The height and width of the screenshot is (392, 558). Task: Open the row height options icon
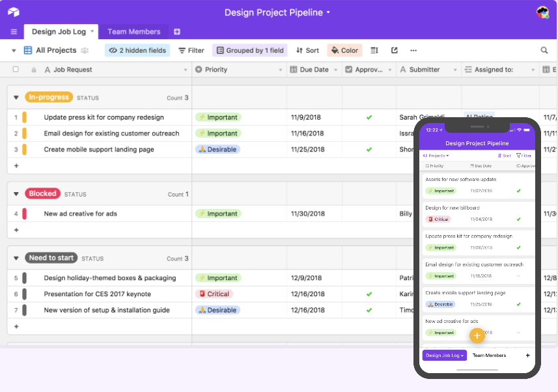click(x=374, y=50)
